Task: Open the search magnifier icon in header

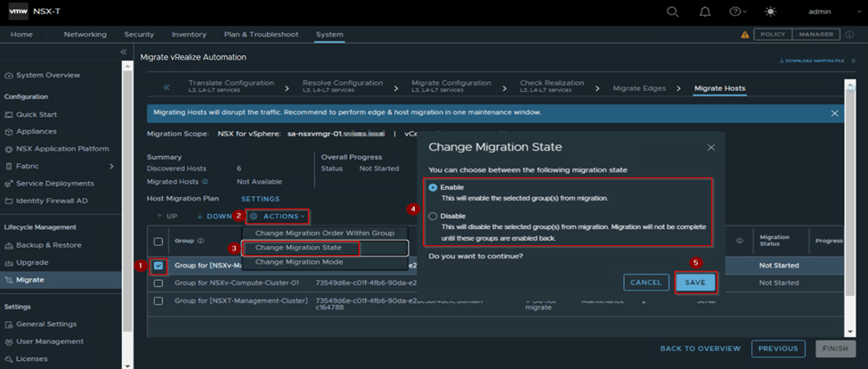Action: coord(672,12)
